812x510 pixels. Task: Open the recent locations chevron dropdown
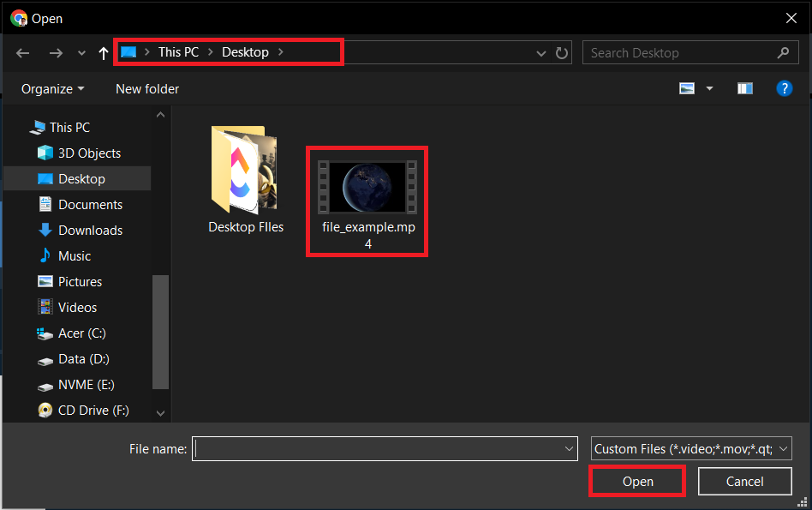[81, 52]
